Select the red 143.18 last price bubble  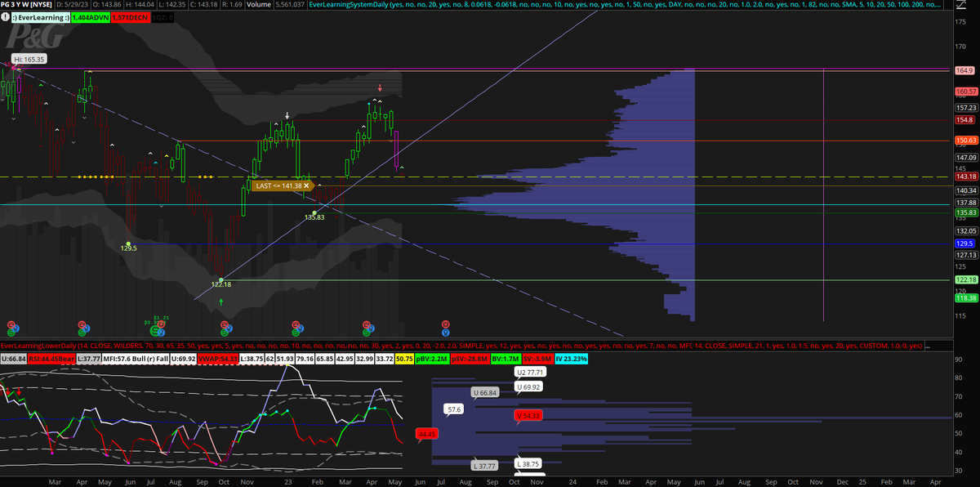(x=966, y=176)
